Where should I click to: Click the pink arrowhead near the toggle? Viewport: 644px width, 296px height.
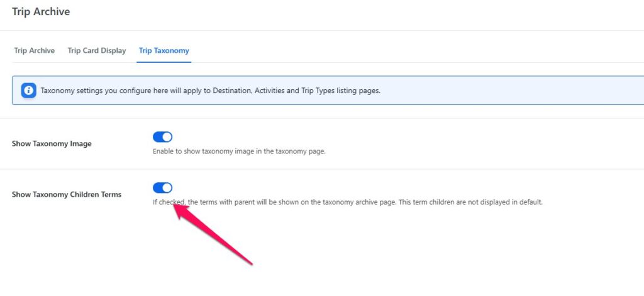click(179, 211)
